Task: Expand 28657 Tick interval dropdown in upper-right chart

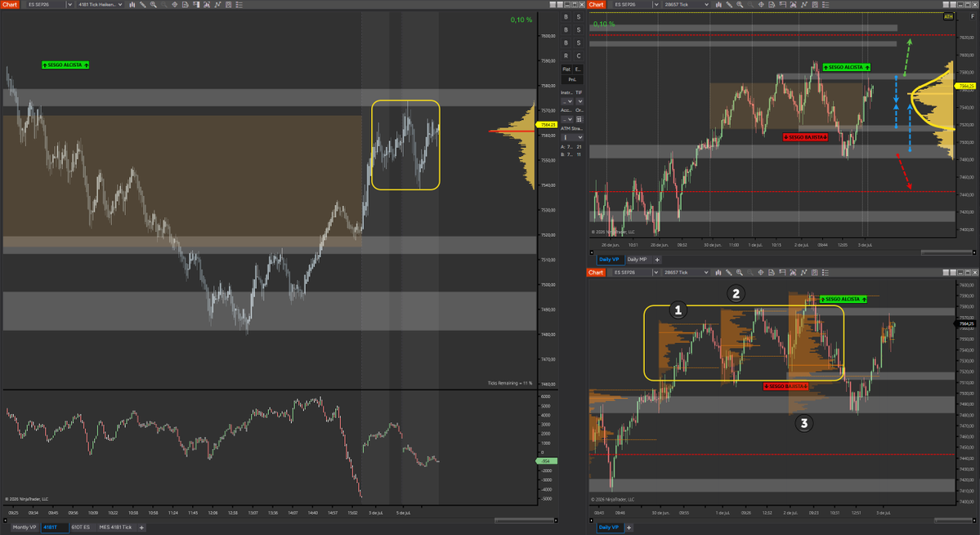Action: click(x=706, y=4)
